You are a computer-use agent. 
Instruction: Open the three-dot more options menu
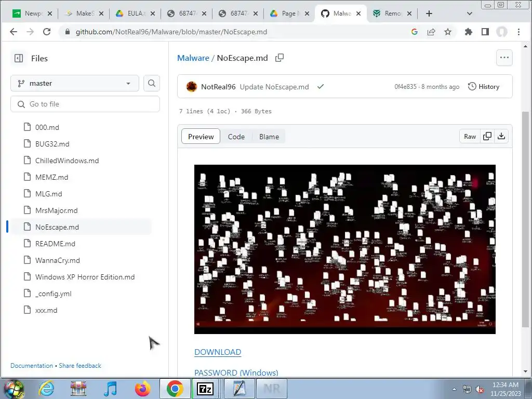point(504,58)
